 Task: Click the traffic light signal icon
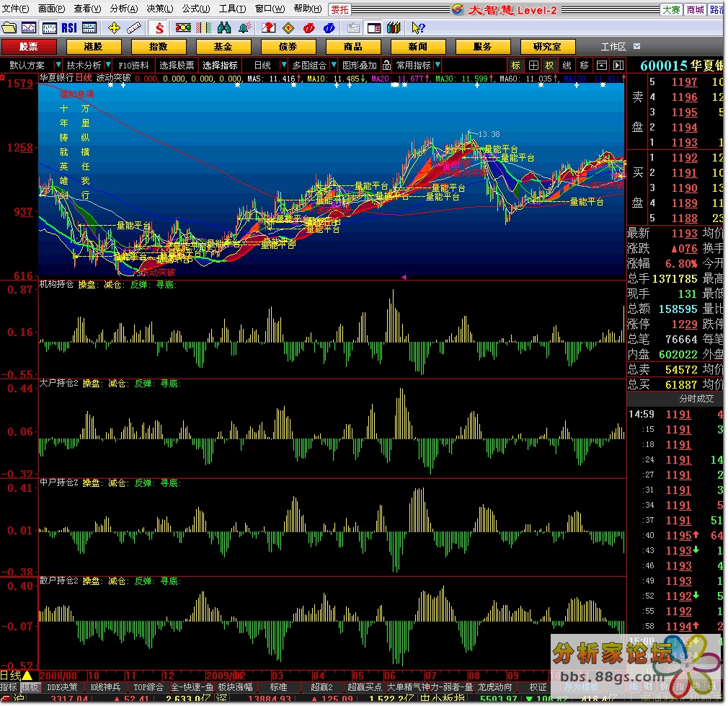click(183, 28)
